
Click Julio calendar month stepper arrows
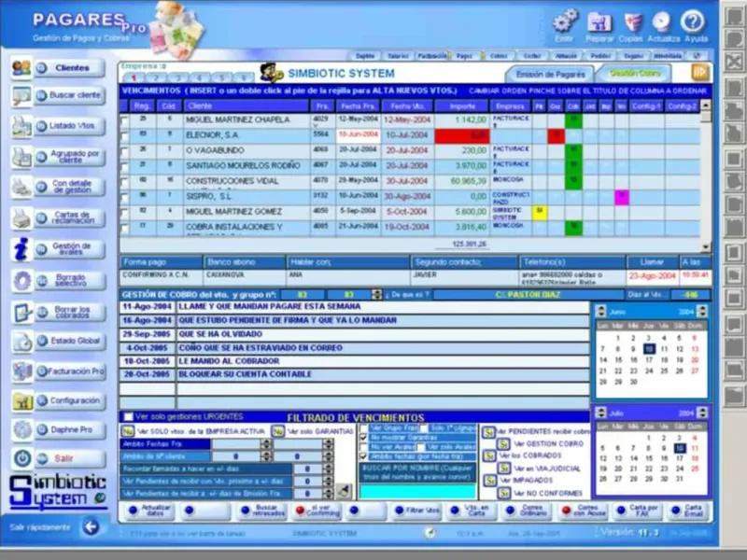click(600, 413)
